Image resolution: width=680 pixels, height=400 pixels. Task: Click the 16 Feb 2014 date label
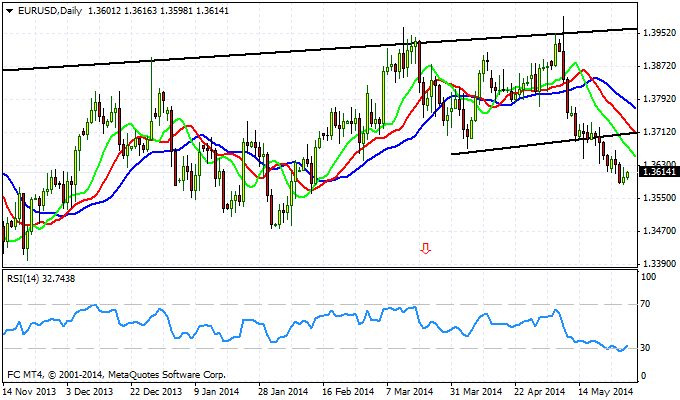tap(348, 391)
